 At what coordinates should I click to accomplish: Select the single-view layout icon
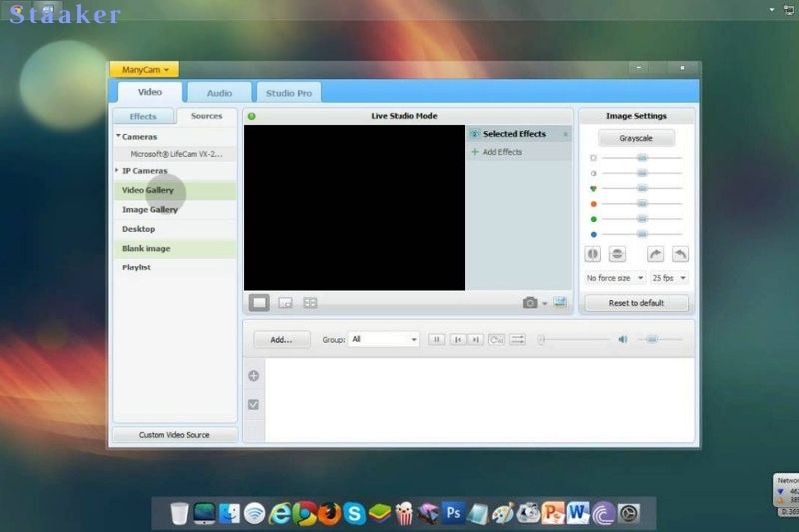259,302
